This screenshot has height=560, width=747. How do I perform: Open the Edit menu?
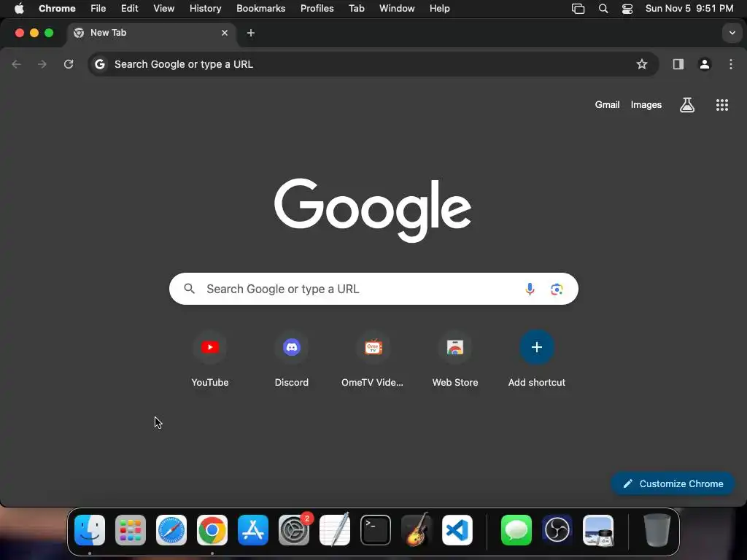click(129, 9)
